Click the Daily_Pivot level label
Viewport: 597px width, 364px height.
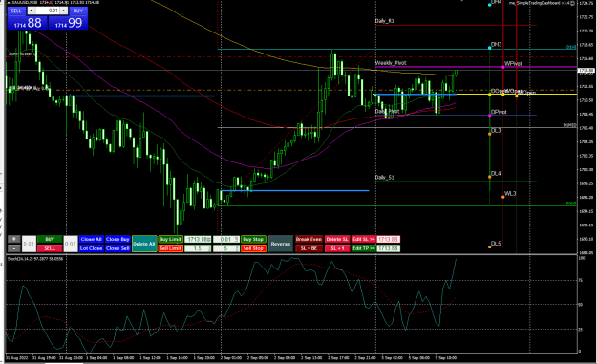(x=387, y=111)
